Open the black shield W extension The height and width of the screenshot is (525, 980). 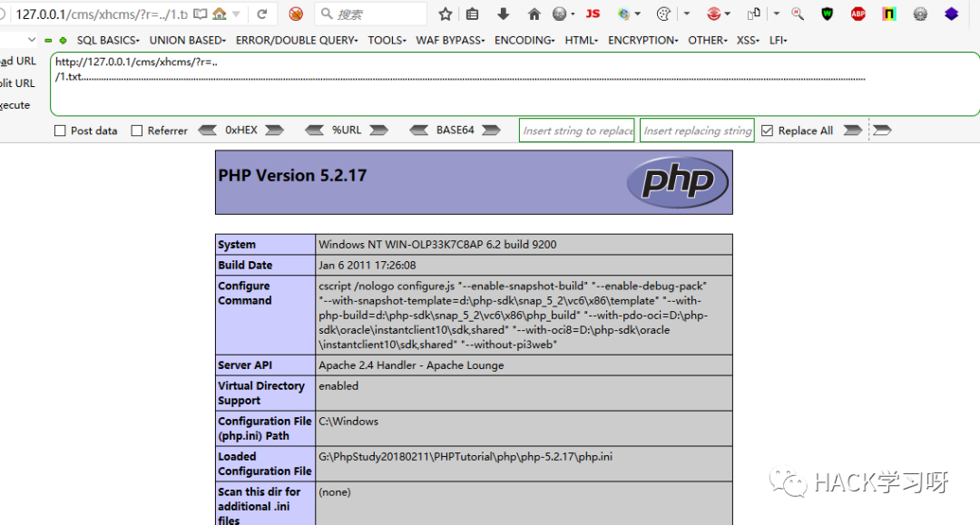(827, 14)
